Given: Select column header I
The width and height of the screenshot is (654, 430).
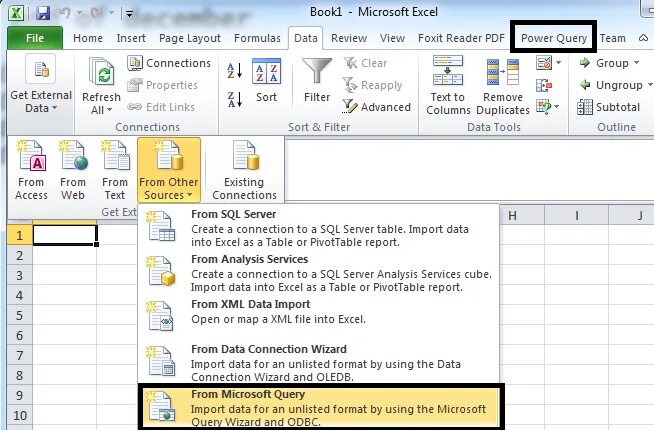Looking at the screenshot, I should (x=576, y=216).
